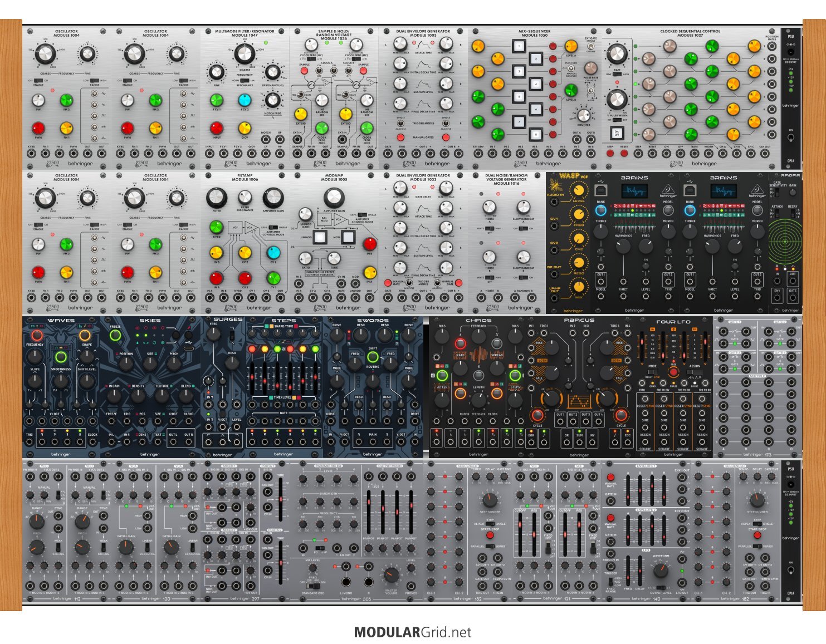
Task: Click the ROUTING knob on Swords
Action: coord(373,381)
